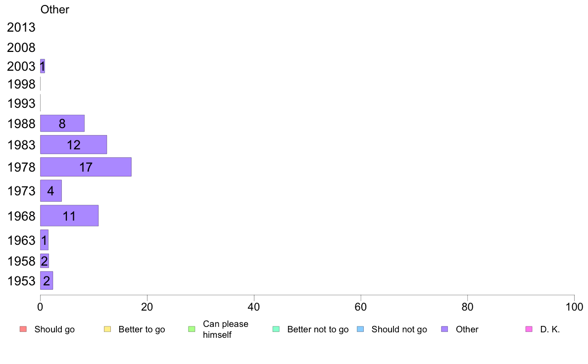Click the 100 tick on the x-axis
Image resolution: width=588 pixels, height=364 pixels.
click(x=574, y=307)
